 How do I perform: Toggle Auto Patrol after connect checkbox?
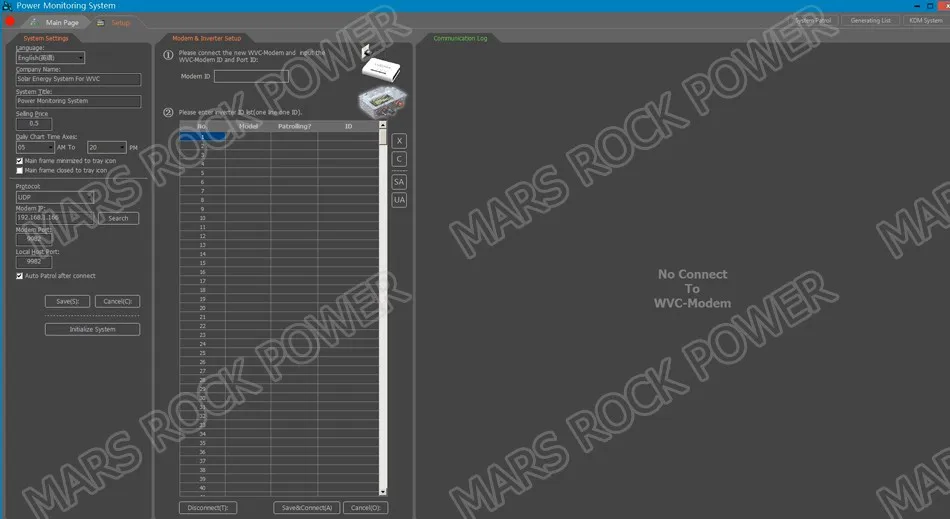tap(19, 276)
